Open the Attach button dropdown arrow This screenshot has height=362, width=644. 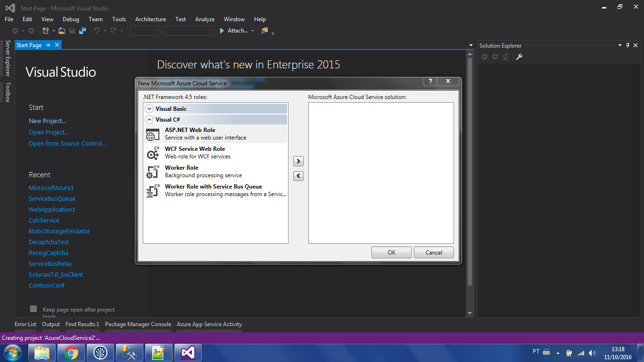click(x=253, y=31)
